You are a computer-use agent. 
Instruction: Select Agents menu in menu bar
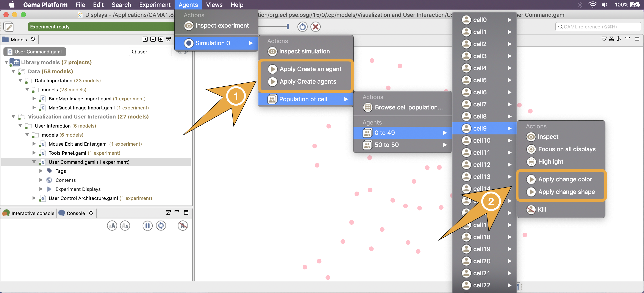(x=188, y=5)
